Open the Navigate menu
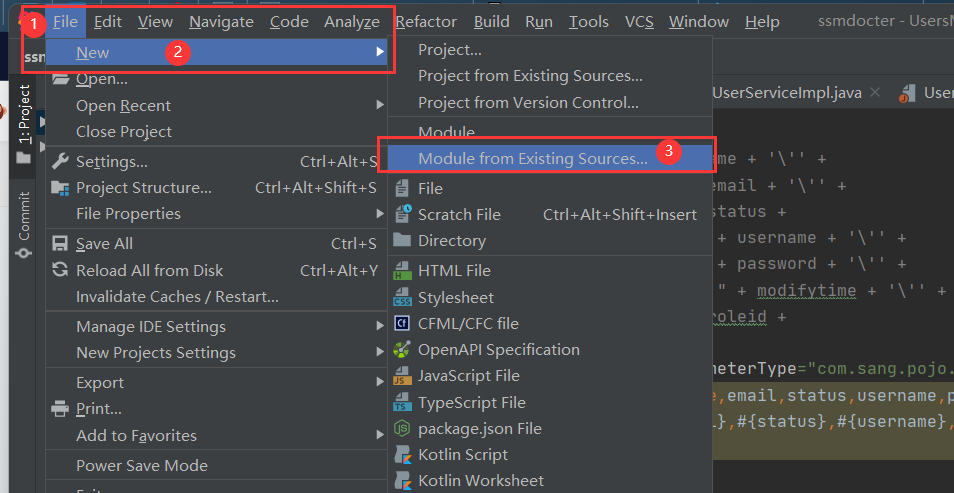Viewport: 954px width, 493px height. point(221,22)
